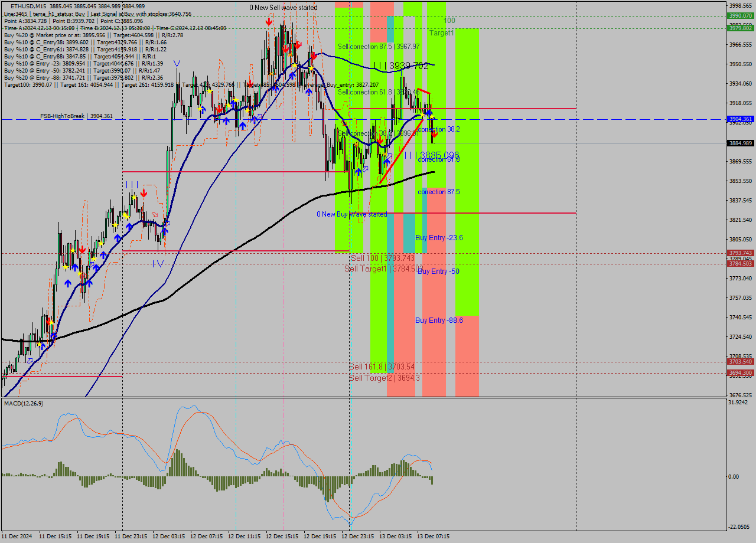Image resolution: width=756 pixels, height=543 pixels.
Task: Click the "correction 87.5" retracement label
Action: (438, 192)
